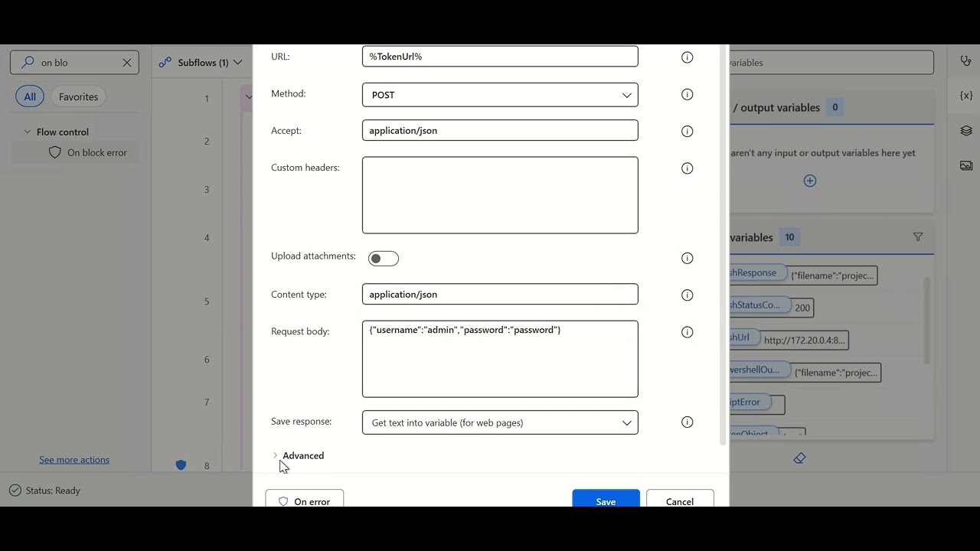The height and width of the screenshot is (551, 980).
Task: Click the eraser clear variables icon
Action: pos(799,458)
